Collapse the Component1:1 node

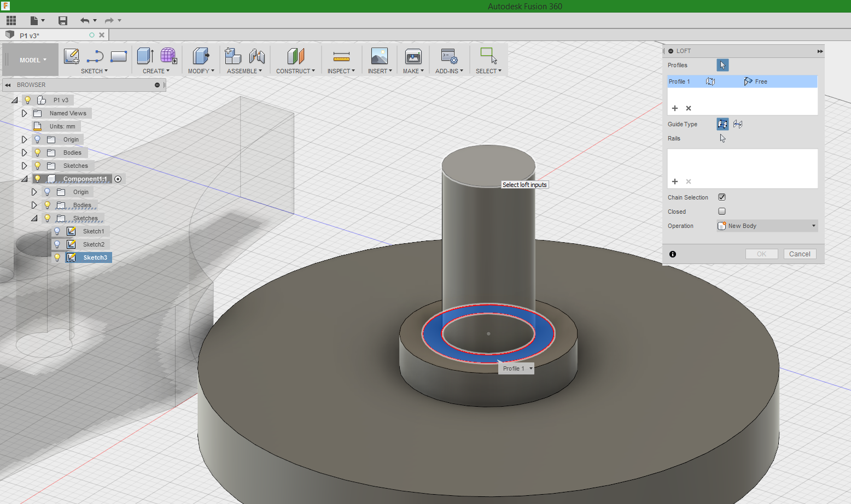(24, 179)
